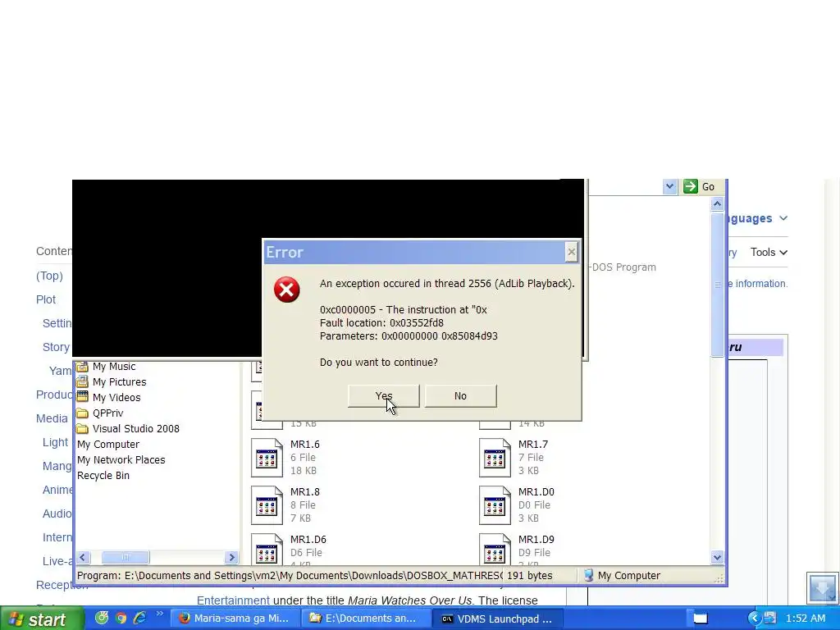Click the clock showing 1:52 AM

[x=806, y=619]
